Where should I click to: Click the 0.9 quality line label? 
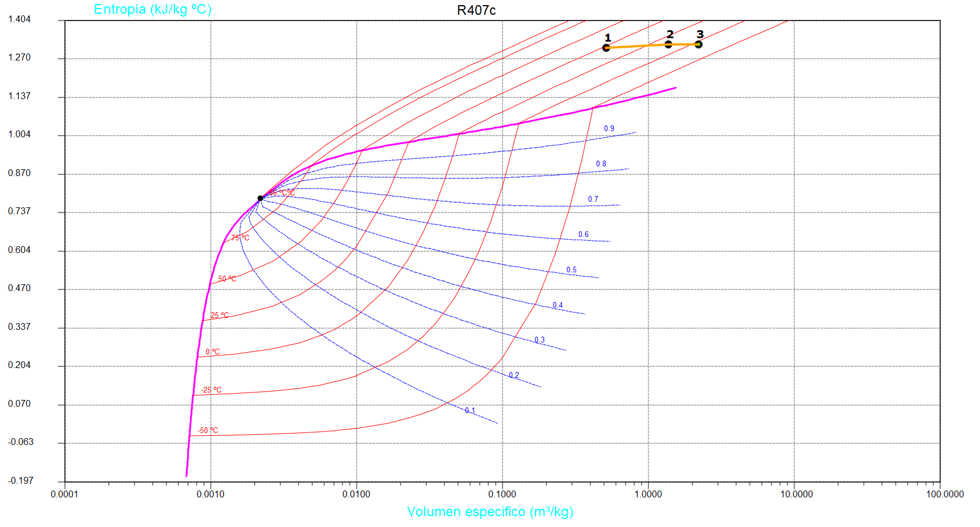pos(609,128)
